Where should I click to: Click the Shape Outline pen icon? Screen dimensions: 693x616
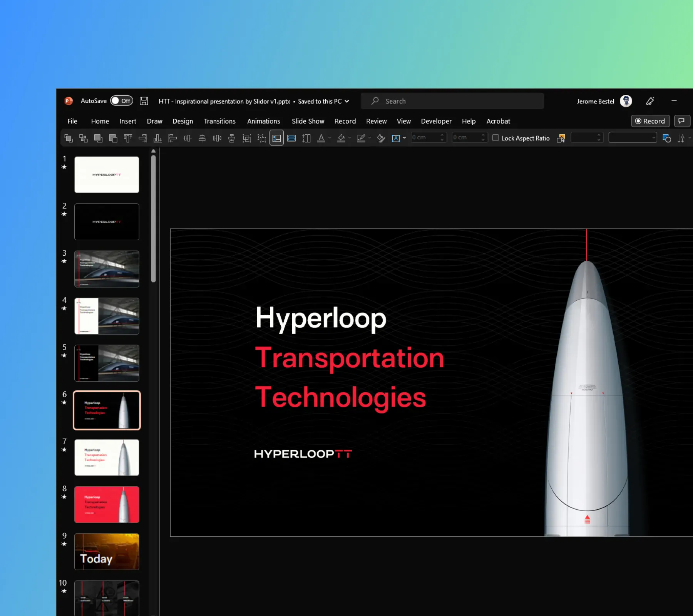pos(361,138)
